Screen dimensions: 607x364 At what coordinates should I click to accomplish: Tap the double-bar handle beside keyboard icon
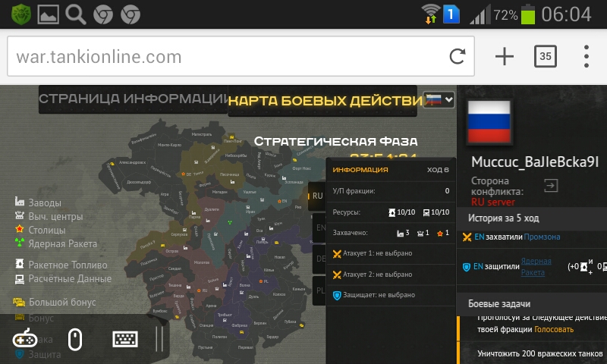coord(159,339)
